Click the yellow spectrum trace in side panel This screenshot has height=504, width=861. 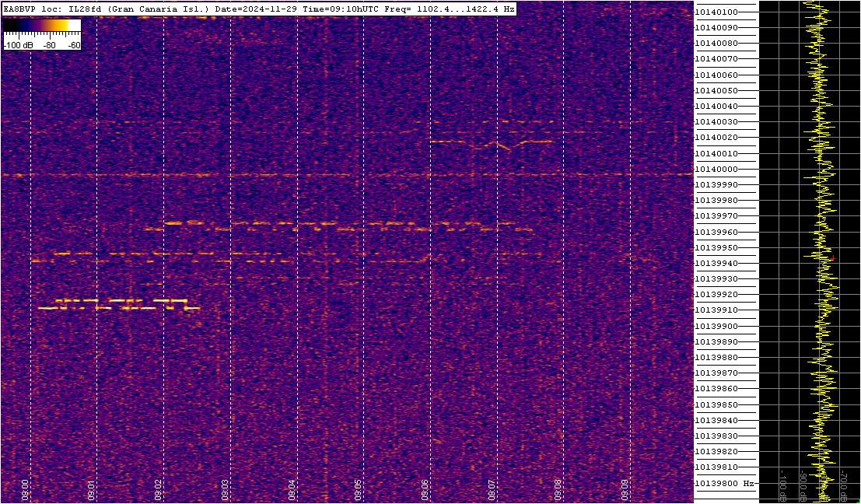coord(821,253)
